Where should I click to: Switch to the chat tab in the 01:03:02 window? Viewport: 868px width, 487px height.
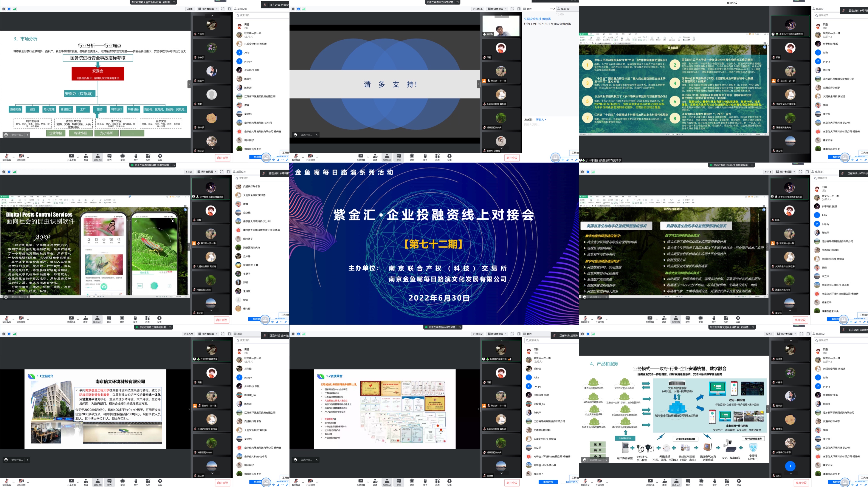click(x=527, y=334)
